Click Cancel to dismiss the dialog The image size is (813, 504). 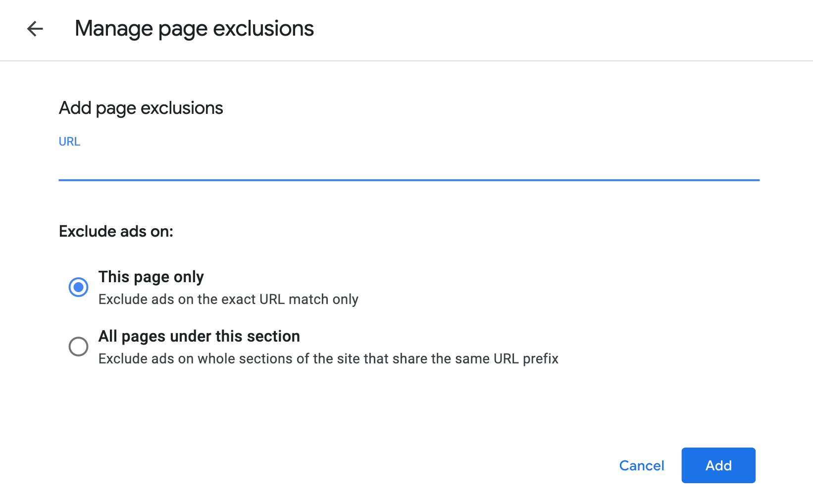(x=641, y=465)
